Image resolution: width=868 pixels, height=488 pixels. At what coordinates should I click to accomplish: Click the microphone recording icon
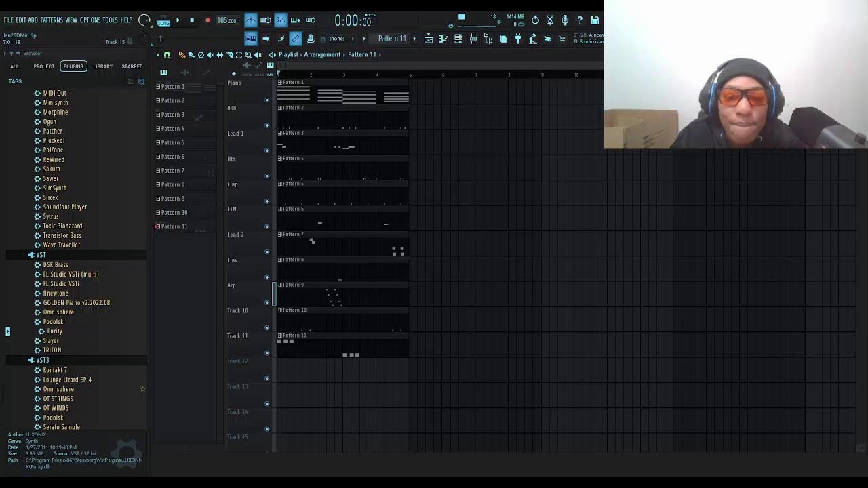click(565, 20)
